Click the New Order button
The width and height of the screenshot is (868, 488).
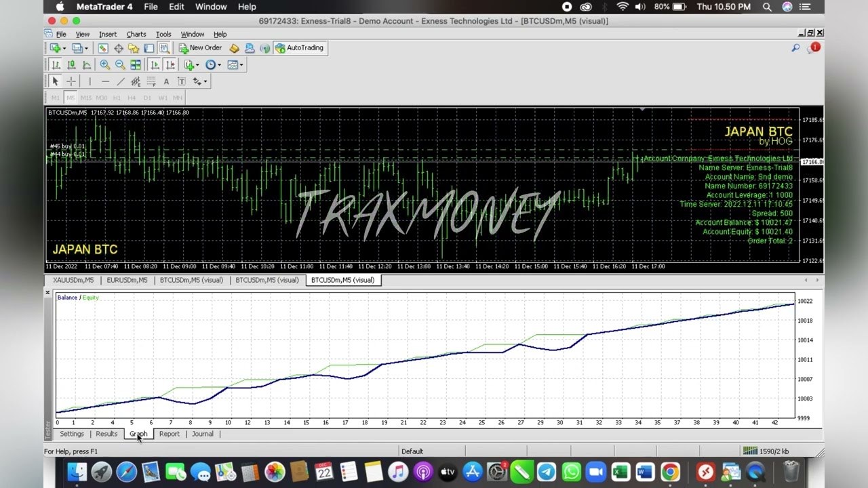[200, 48]
